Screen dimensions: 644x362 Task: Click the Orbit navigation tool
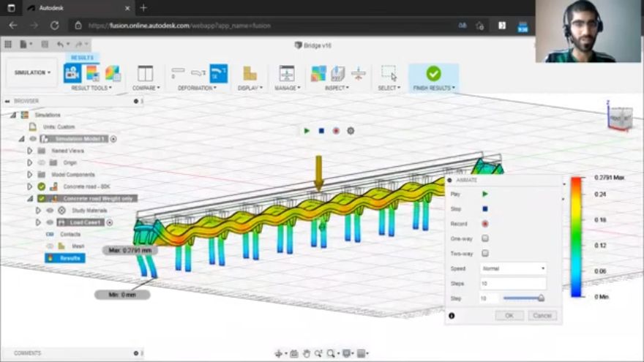279,353
